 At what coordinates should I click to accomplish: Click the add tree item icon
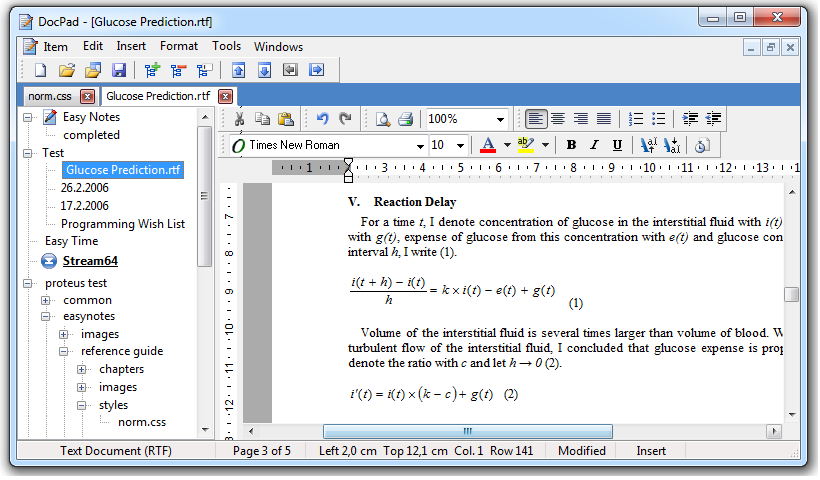(152, 70)
